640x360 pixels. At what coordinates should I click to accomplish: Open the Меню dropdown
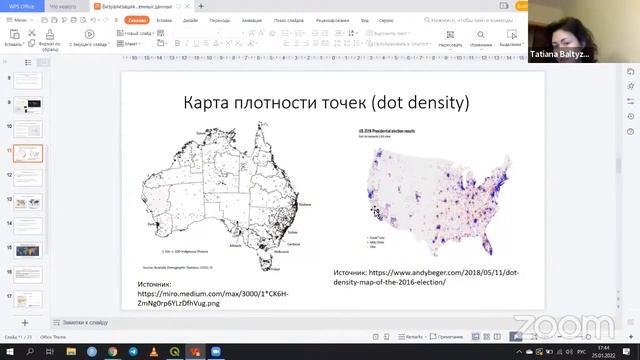coord(20,20)
